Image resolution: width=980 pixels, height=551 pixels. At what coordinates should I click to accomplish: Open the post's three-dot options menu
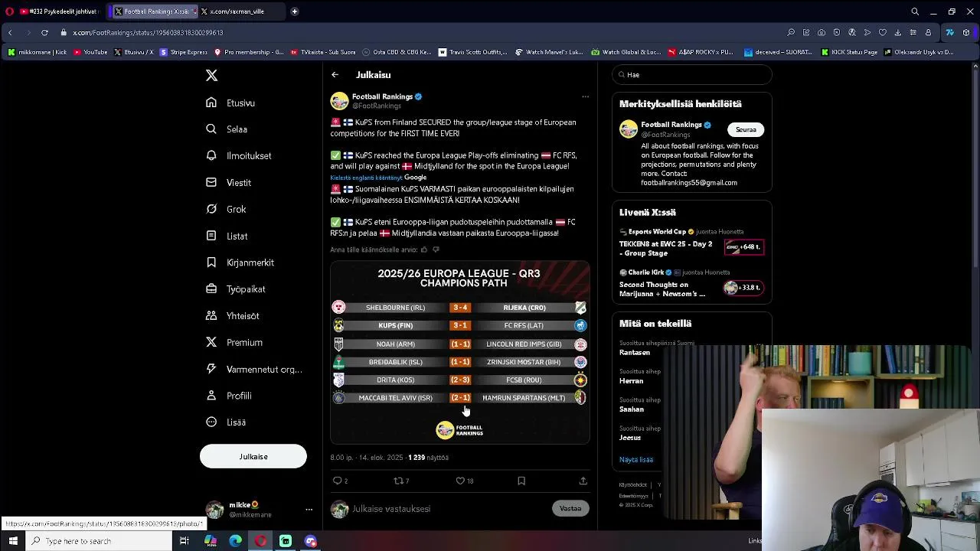pos(585,97)
